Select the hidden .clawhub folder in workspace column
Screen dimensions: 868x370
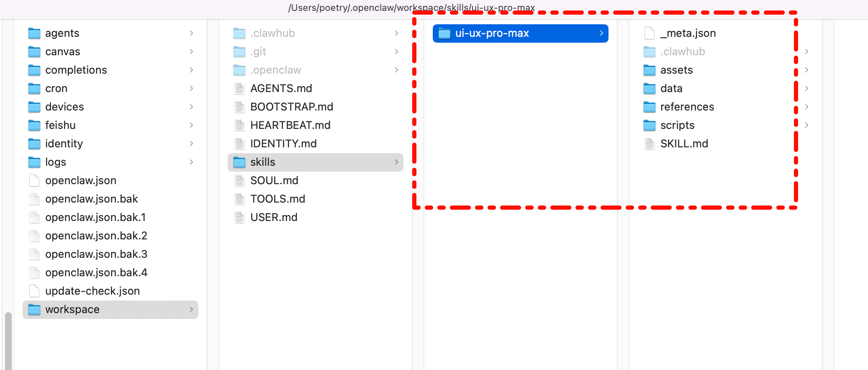click(272, 33)
